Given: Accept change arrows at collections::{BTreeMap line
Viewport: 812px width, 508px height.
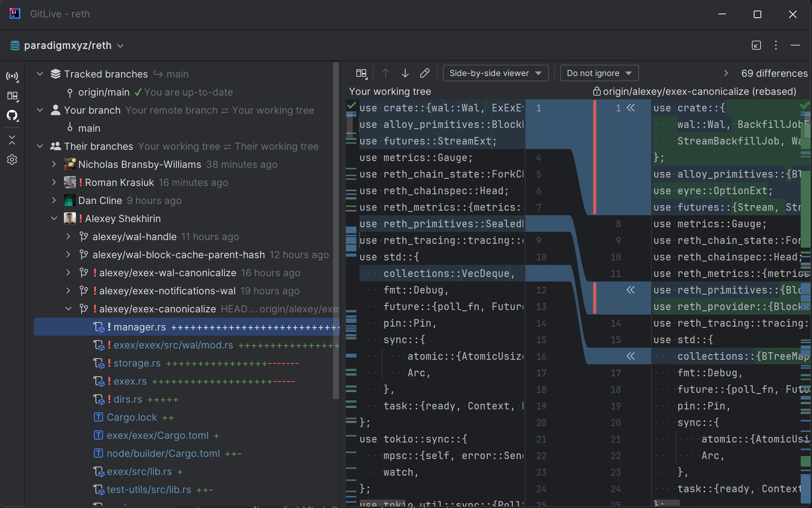Looking at the screenshot, I should pos(630,356).
